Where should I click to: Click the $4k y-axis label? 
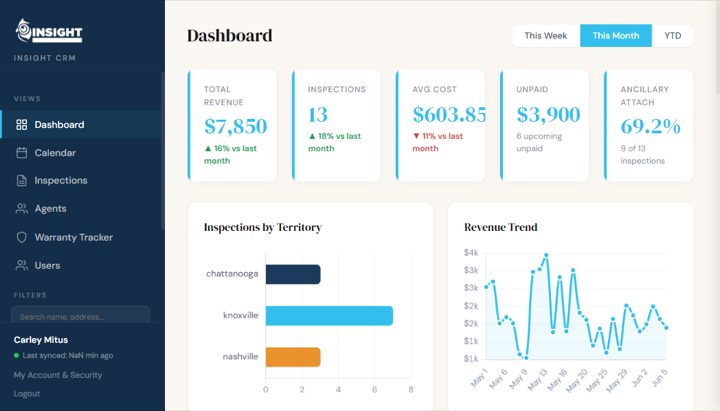click(x=471, y=253)
